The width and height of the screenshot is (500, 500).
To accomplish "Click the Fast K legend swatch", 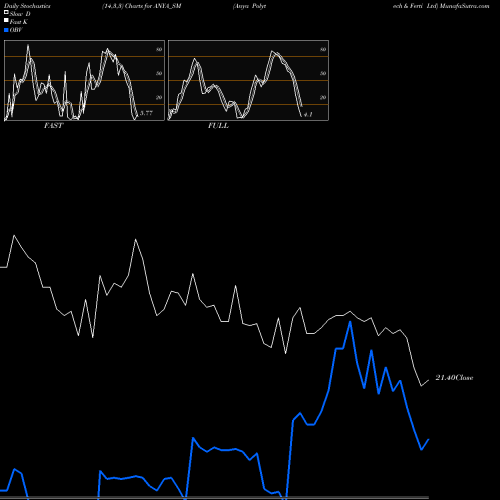I will [x=6, y=20].
